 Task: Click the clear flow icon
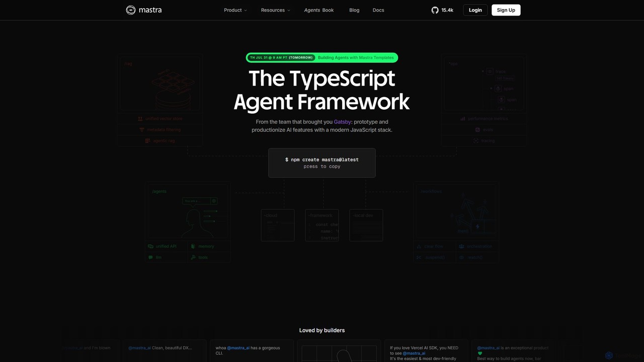click(419, 246)
